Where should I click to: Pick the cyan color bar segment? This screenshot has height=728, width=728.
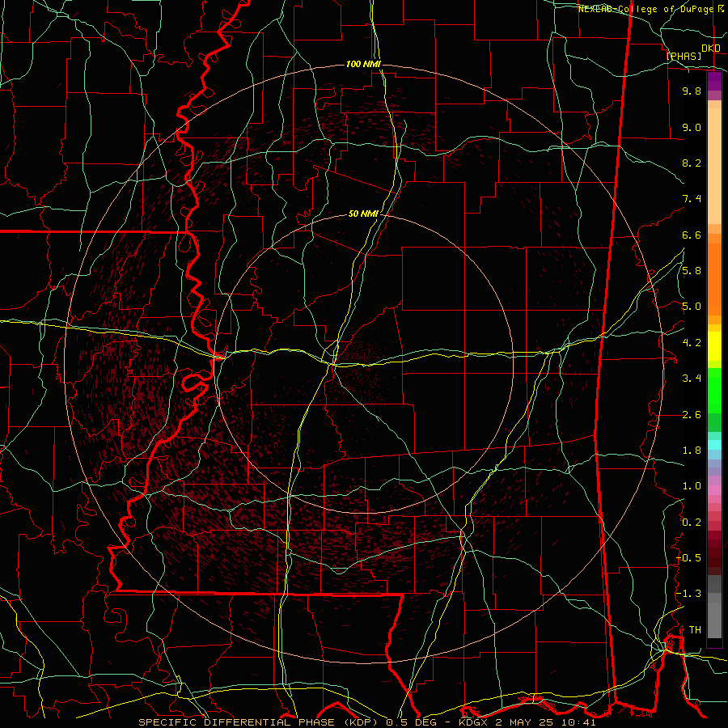(x=714, y=445)
